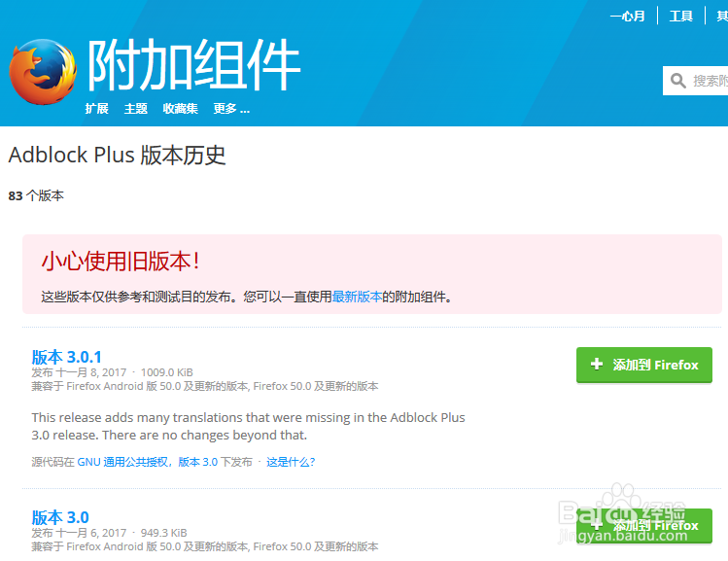Open the 一心月 user menu
This screenshot has height=561, width=728.
[627, 17]
